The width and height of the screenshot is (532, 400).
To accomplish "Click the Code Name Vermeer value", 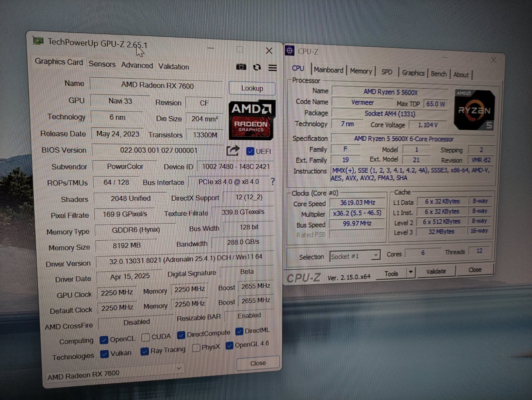I will (362, 103).
